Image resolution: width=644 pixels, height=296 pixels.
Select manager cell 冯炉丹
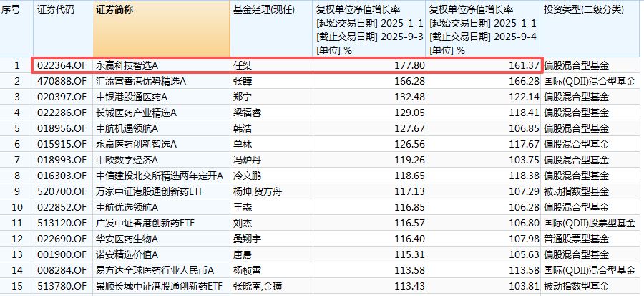(246, 160)
